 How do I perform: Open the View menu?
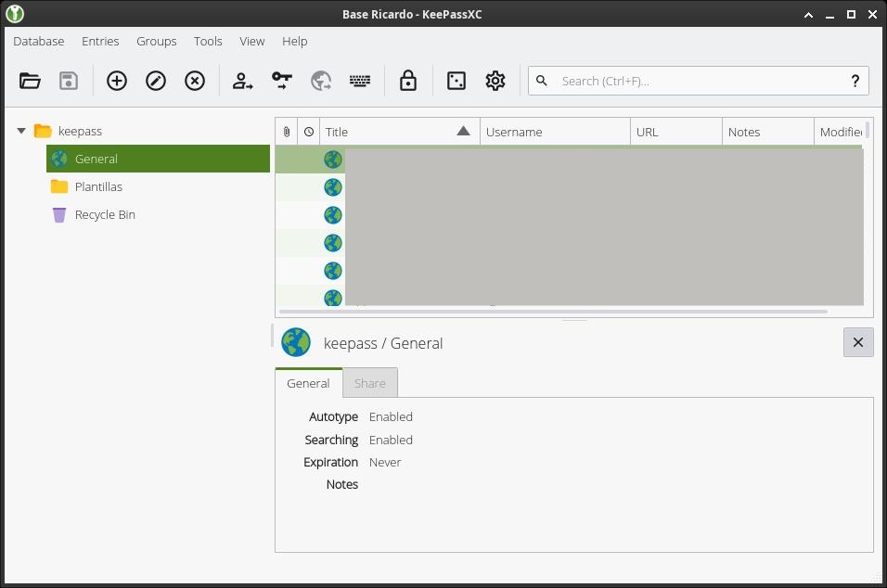click(x=251, y=42)
